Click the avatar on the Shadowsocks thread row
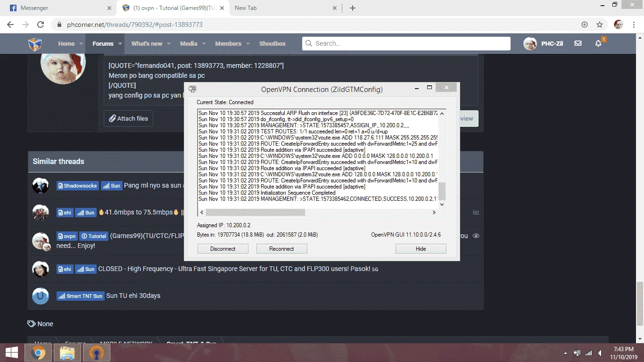The width and height of the screenshot is (644, 362). click(41, 186)
